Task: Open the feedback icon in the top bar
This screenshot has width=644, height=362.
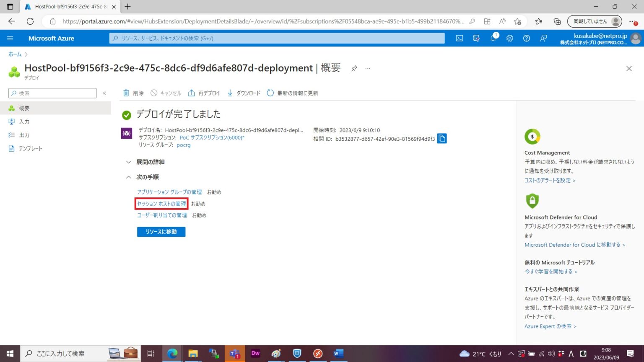Action: pyautogui.click(x=543, y=38)
